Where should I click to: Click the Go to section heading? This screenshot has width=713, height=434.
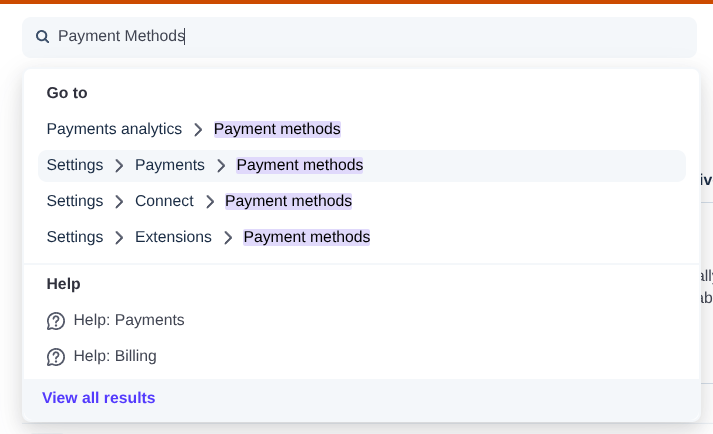pos(67,93)
